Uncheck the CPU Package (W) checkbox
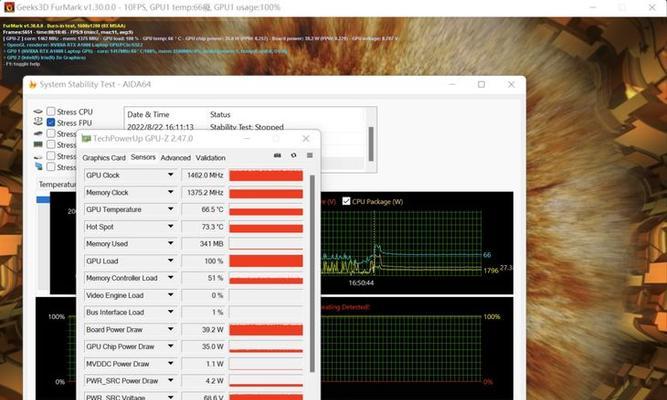The height and width of the screenshot is (400, 667). pos(346,201)
